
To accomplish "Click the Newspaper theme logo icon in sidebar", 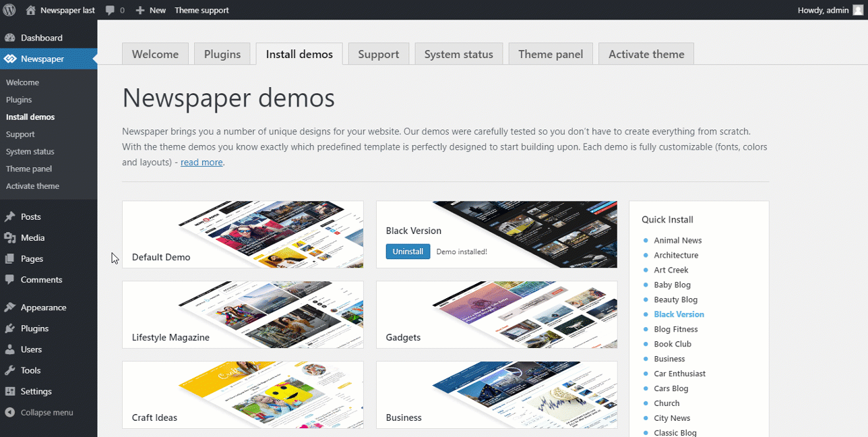I will [x=10, y=59].
